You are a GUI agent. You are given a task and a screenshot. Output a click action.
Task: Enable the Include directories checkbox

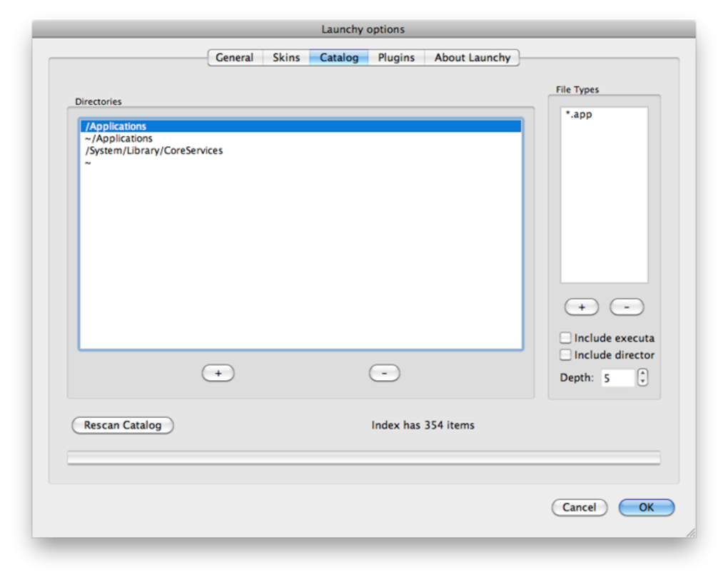pos(565,354)
